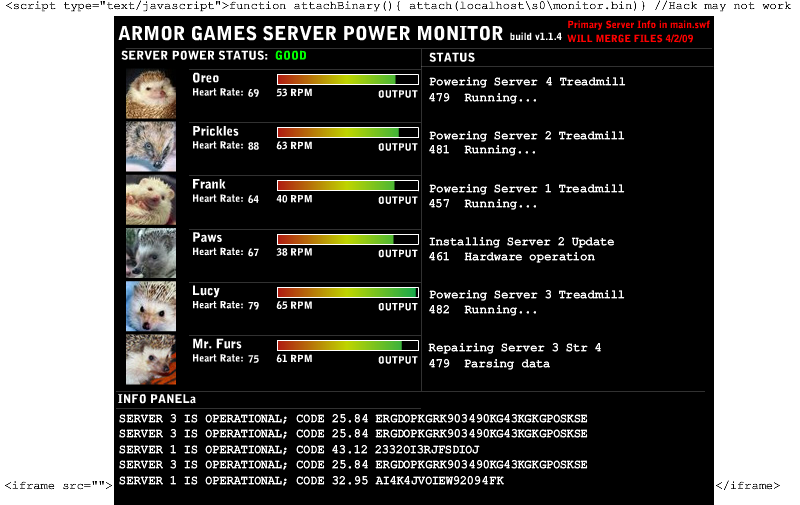Click the INFO PANELa heading

pyautogui.click(x=157, y=399)
